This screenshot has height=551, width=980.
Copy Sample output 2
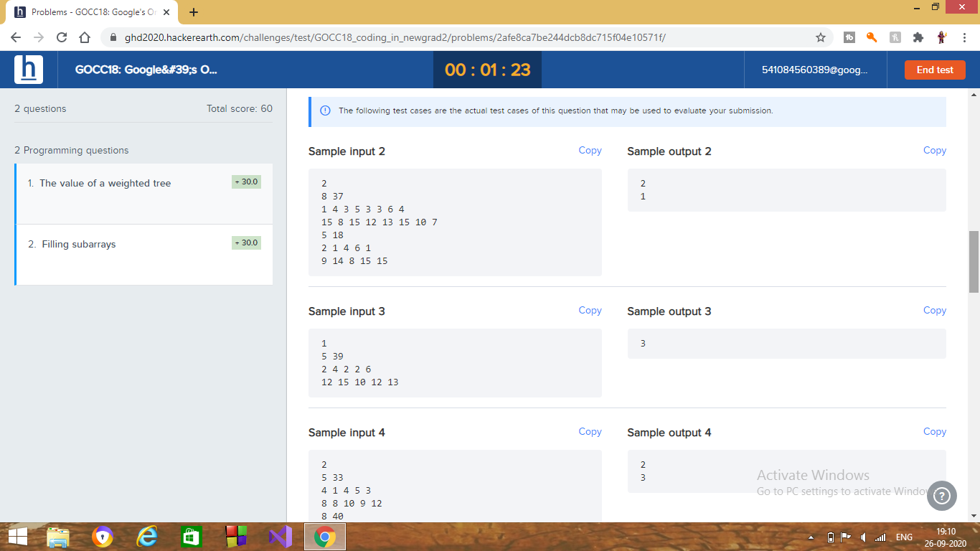click(935, 151)
